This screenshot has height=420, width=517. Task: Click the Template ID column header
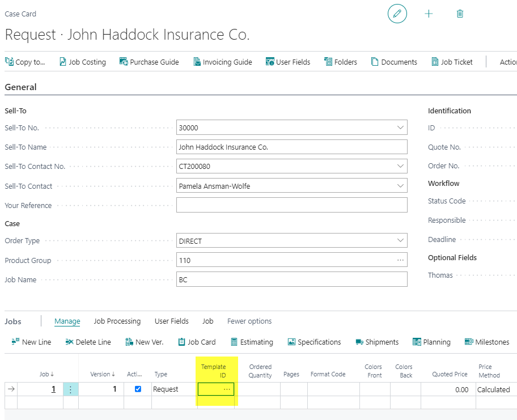point(214,371)
